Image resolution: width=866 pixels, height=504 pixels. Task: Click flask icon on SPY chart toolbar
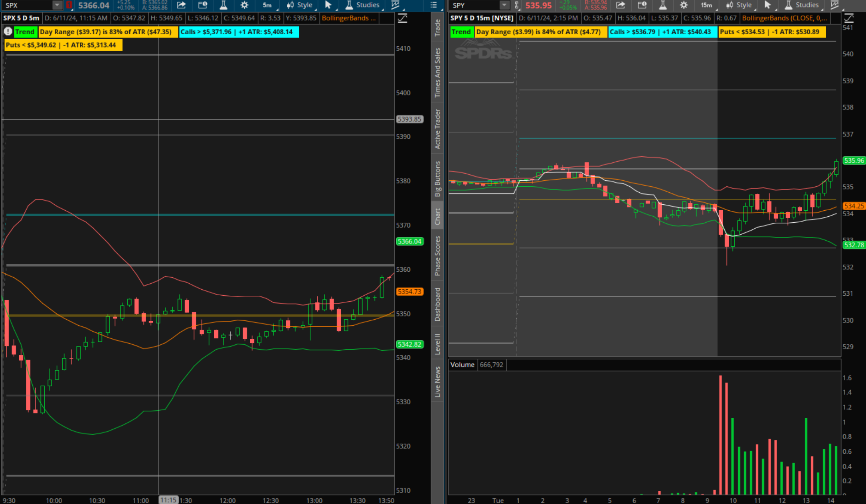[x=662, y=5]
